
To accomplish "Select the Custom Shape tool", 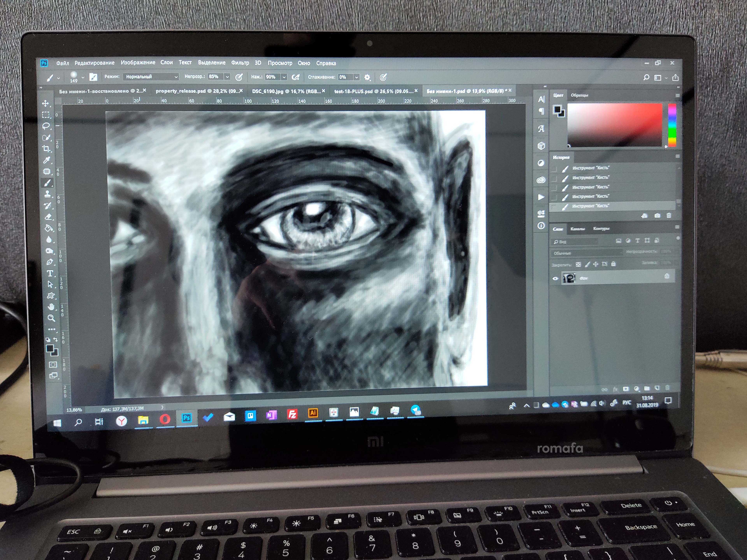I will pos(51,296).
